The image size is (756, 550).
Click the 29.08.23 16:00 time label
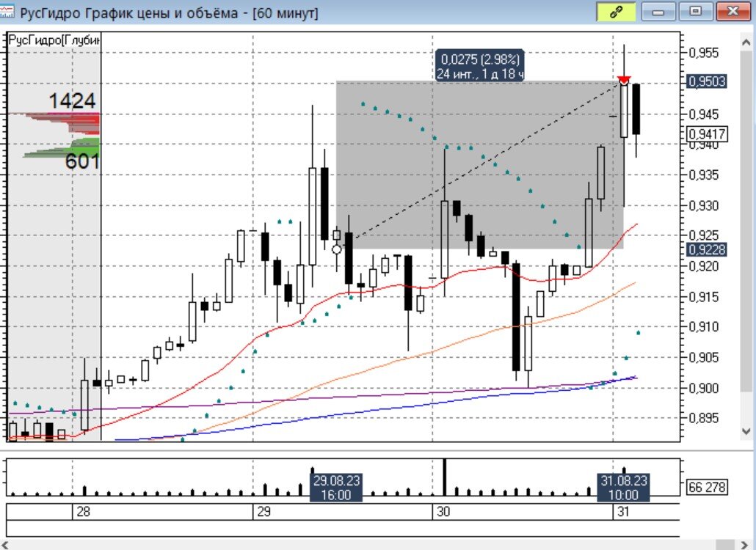336,488
